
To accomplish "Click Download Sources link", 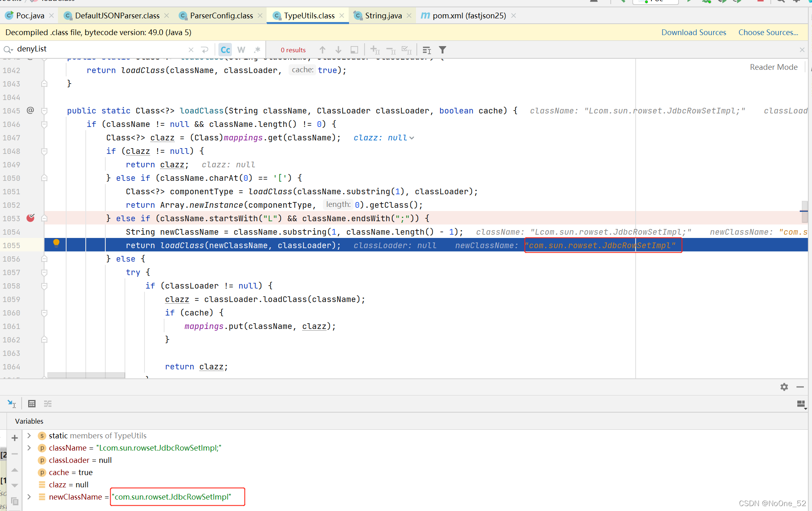I will click(x=694, y=32).
